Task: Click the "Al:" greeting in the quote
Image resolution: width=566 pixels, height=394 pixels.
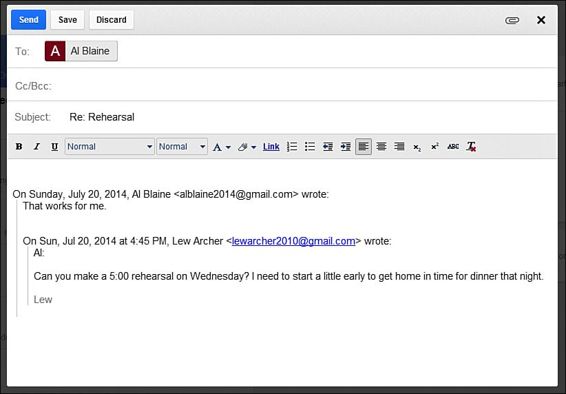Action: (x=39, y=253)
